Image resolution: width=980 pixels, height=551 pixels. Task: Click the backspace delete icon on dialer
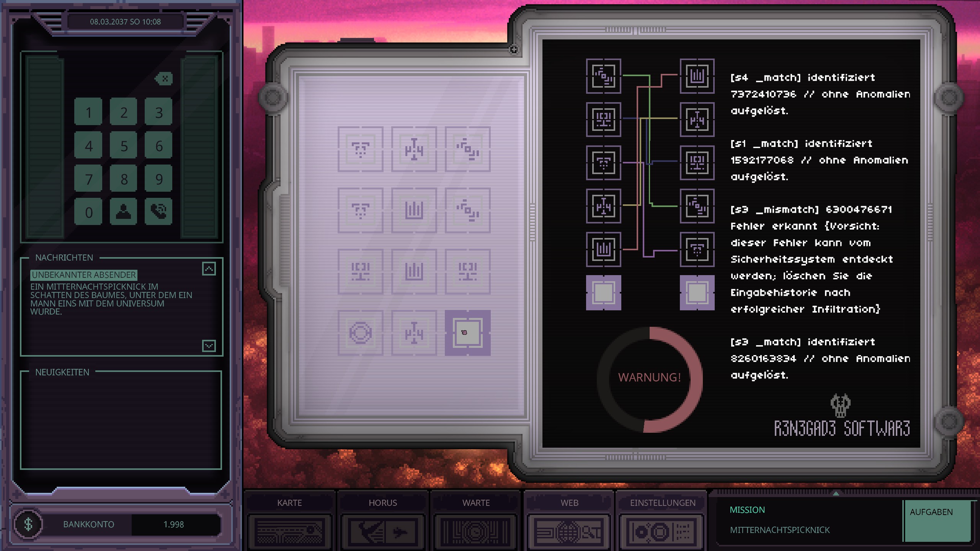164,79
